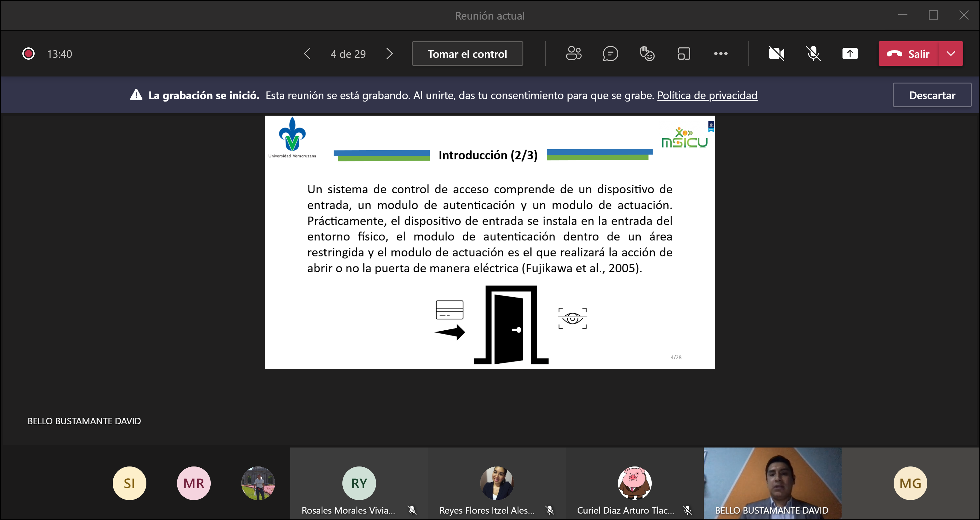The width and height of the screenshot is (980, 520).
Task: Open the participants panel icon
Action: [573, 54]
